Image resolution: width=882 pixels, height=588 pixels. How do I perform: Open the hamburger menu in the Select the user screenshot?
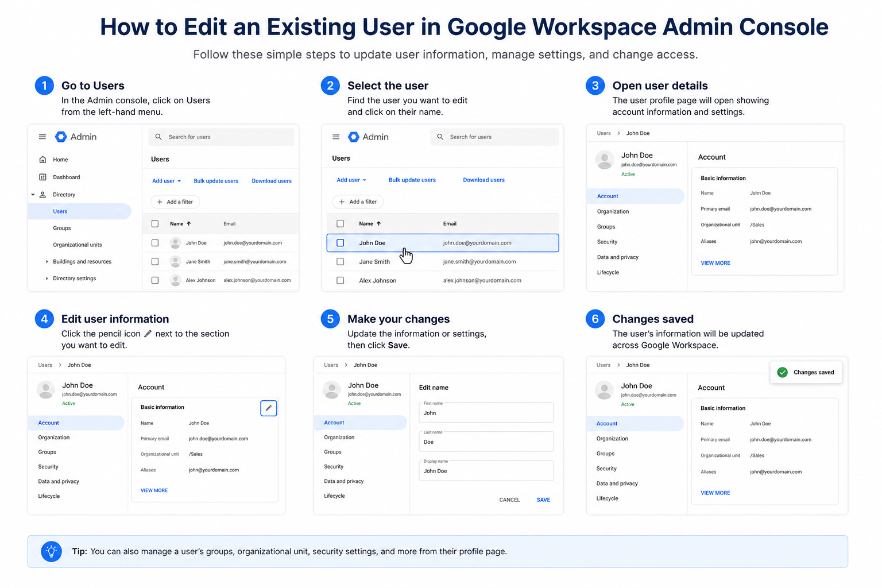(x=336, y=137)
